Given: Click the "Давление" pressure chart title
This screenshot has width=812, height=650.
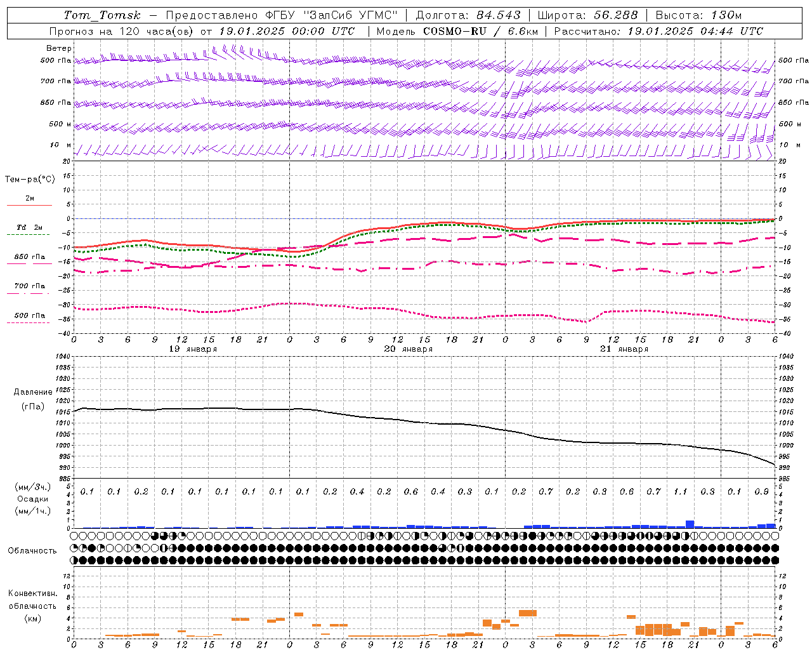Looking at the screenshot, I should click(33, 392).
